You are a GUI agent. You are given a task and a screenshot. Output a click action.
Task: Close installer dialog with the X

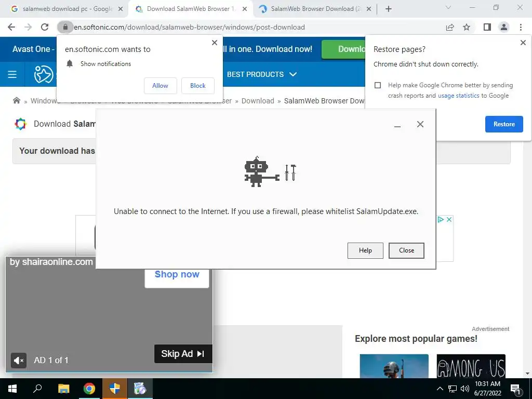(x=420, y=124)
